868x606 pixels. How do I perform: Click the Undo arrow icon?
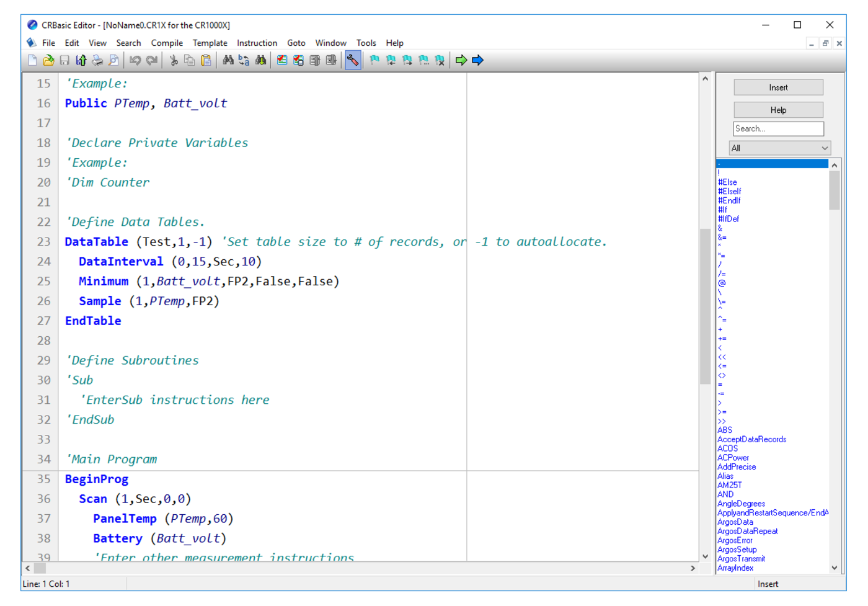click(x=135, y=60)
